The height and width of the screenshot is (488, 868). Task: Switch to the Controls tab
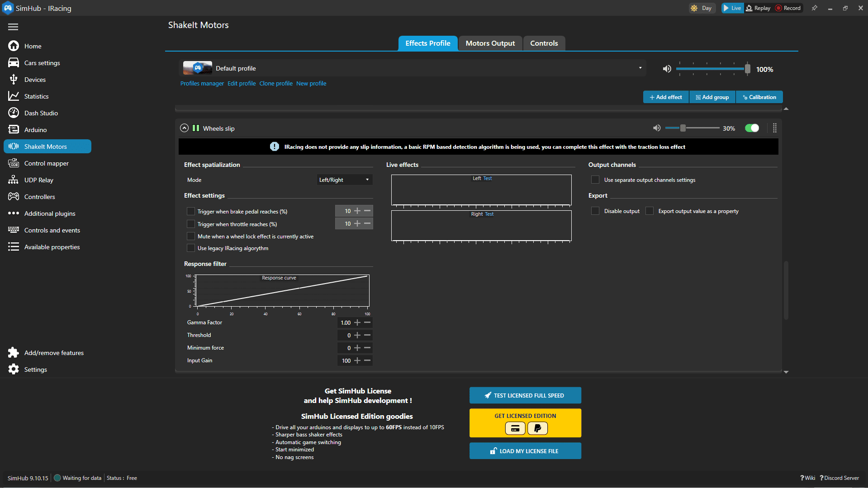pos(544,43)
